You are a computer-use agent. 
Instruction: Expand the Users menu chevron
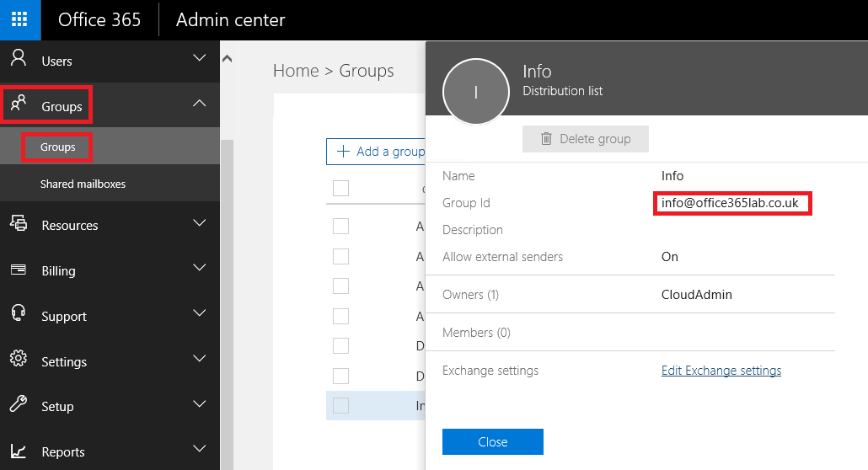[x=199, y=58]
